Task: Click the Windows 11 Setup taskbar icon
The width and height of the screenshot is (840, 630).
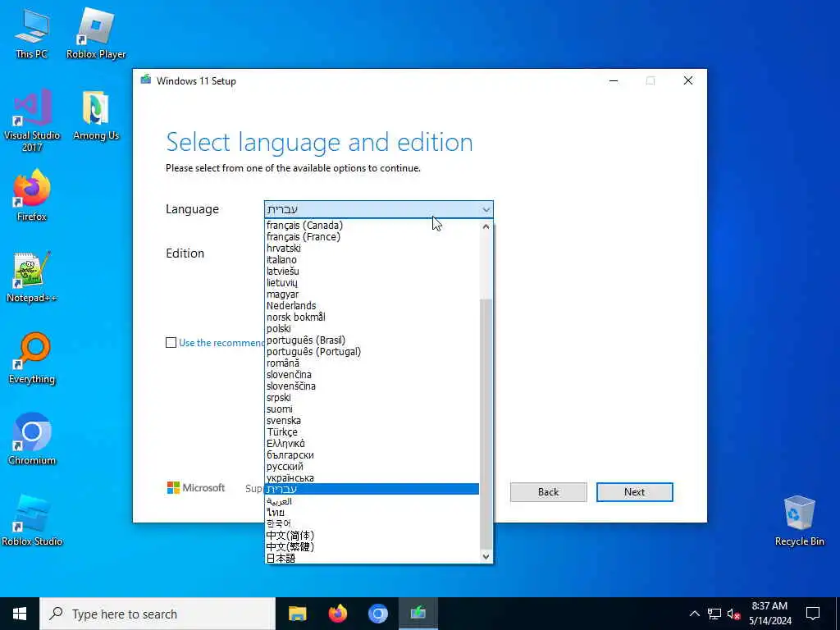Action: (418, 614)
